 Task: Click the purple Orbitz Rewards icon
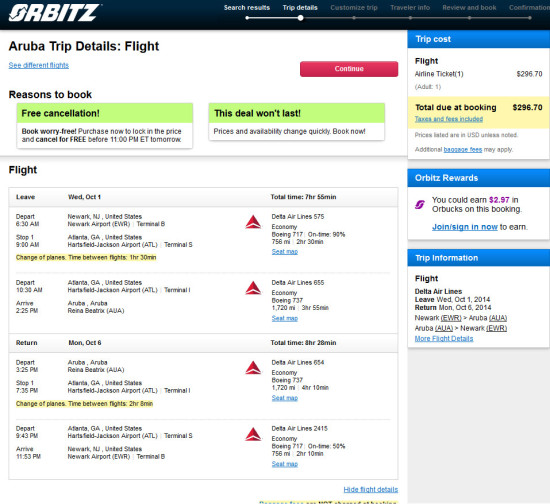pyautogui.click(x=420, y=204)
